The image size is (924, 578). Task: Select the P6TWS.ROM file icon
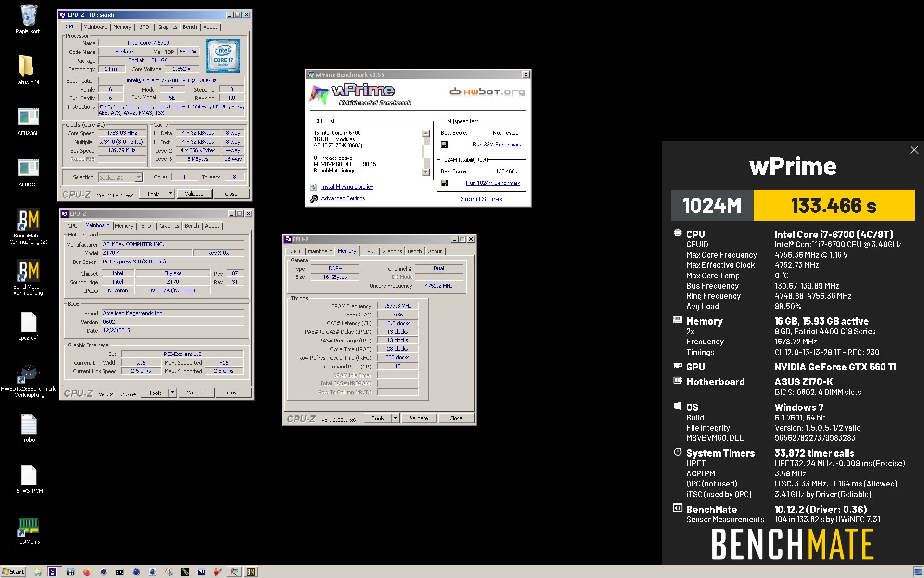[28, 475]
